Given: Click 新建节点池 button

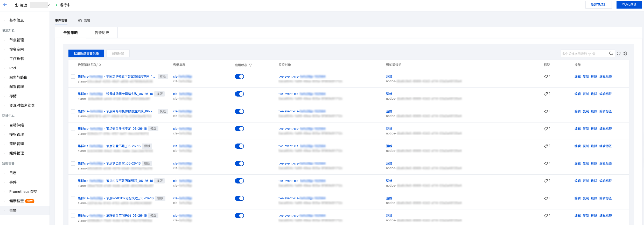Looking at the screenshot, I should (598, 5).
